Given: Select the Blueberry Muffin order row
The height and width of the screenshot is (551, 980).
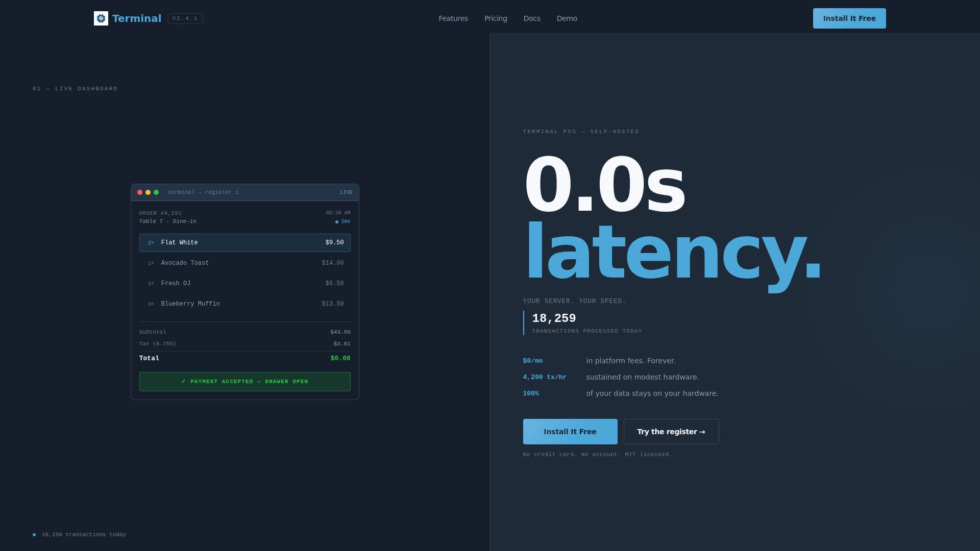Looking at the screenshot, I should [x=245, y=304].
